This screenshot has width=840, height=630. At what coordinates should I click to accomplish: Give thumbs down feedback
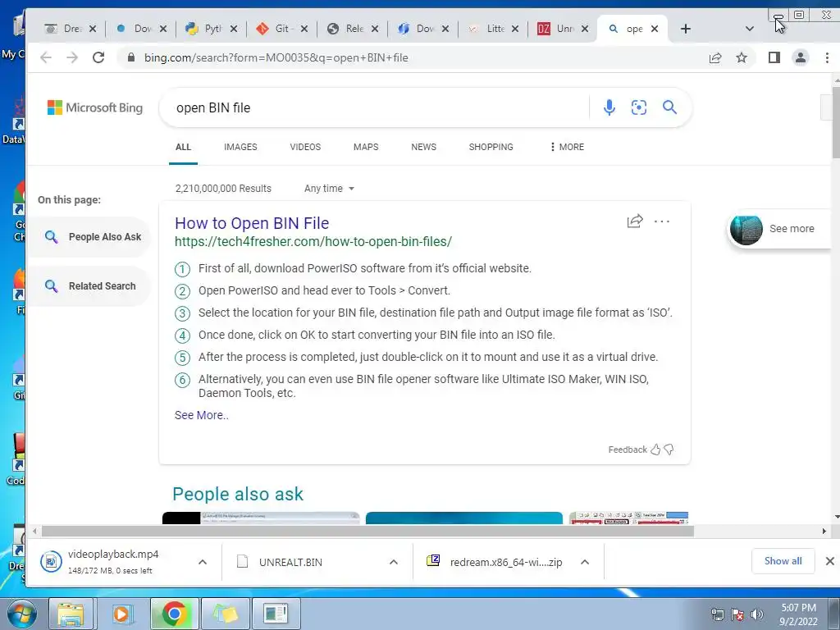point(669,450)
